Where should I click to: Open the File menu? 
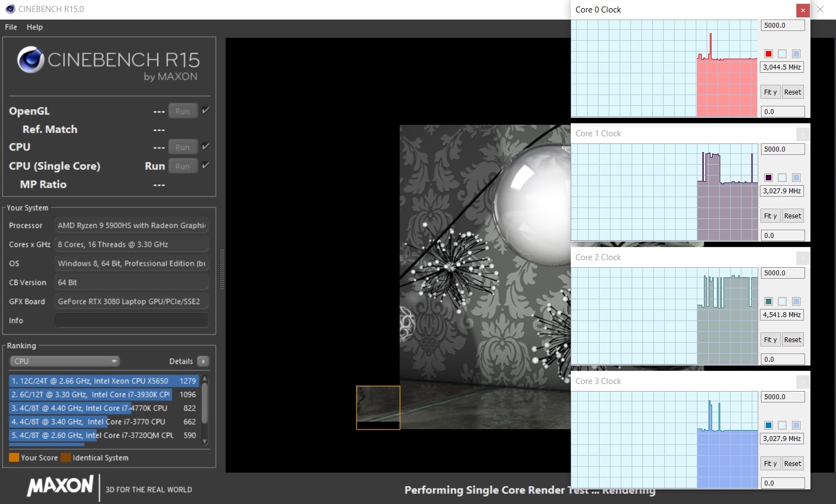[11, 27]
